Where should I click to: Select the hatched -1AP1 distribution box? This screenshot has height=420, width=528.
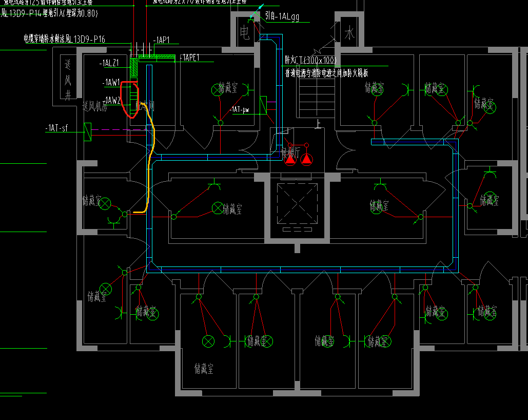157,56
